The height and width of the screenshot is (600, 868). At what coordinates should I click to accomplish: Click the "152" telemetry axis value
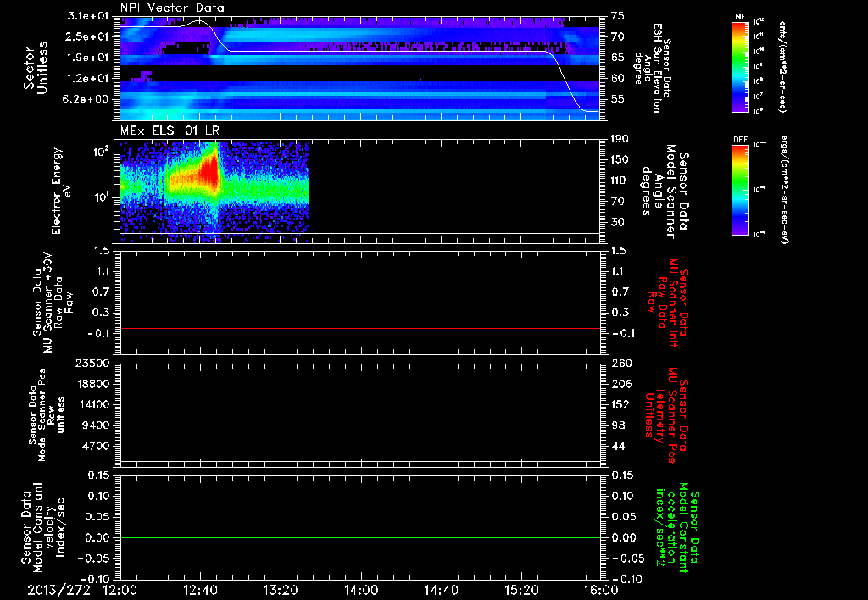point(620,404)
